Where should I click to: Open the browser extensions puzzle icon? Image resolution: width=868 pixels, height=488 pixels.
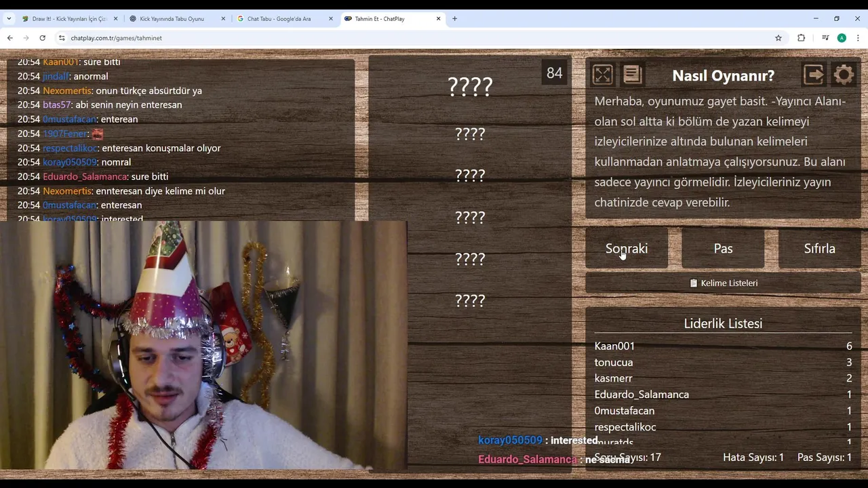802,38
